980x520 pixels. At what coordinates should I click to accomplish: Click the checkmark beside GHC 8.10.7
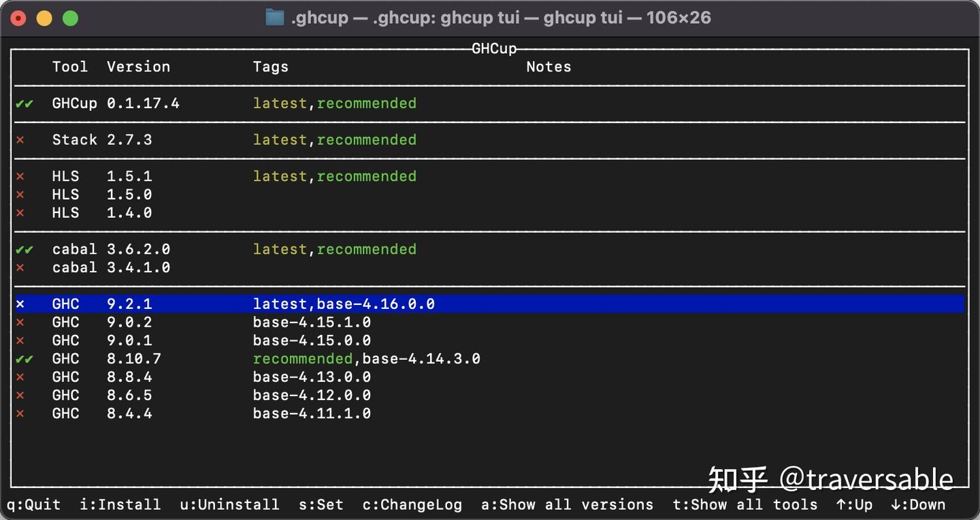coord(24,359)
